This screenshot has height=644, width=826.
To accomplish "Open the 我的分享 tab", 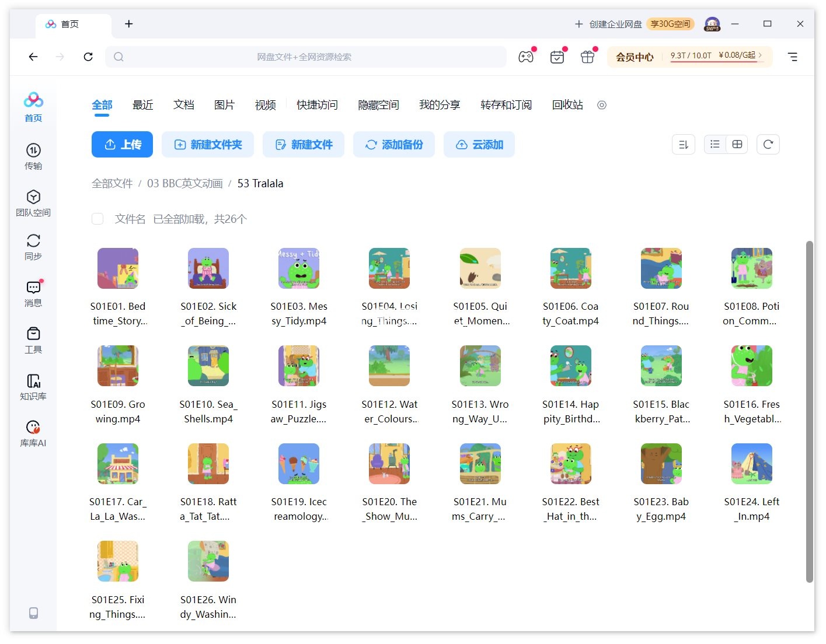I will (x=440, y=105).
